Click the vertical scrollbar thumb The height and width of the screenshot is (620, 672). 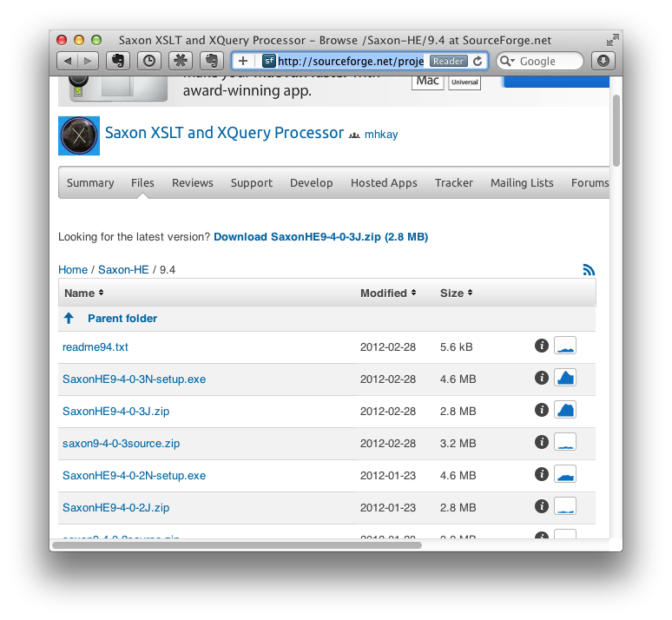point(616,130)
